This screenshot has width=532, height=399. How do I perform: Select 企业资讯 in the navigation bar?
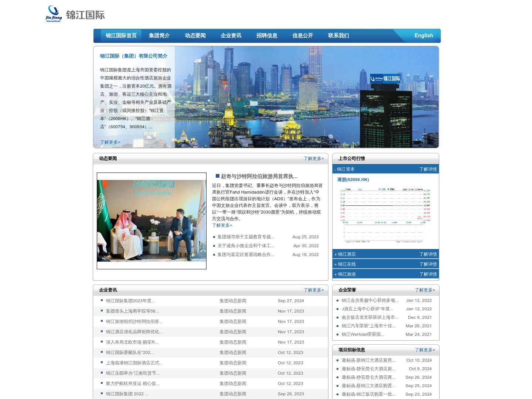coord(231,35)
